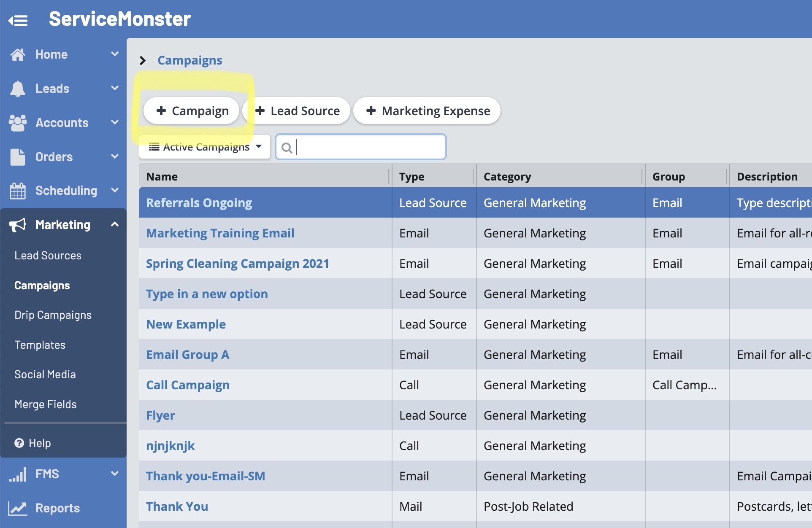Expand the Scheduling menu chevron
Image resolution: width=812 pixels, height=528 pixels.
pos(114,190)
